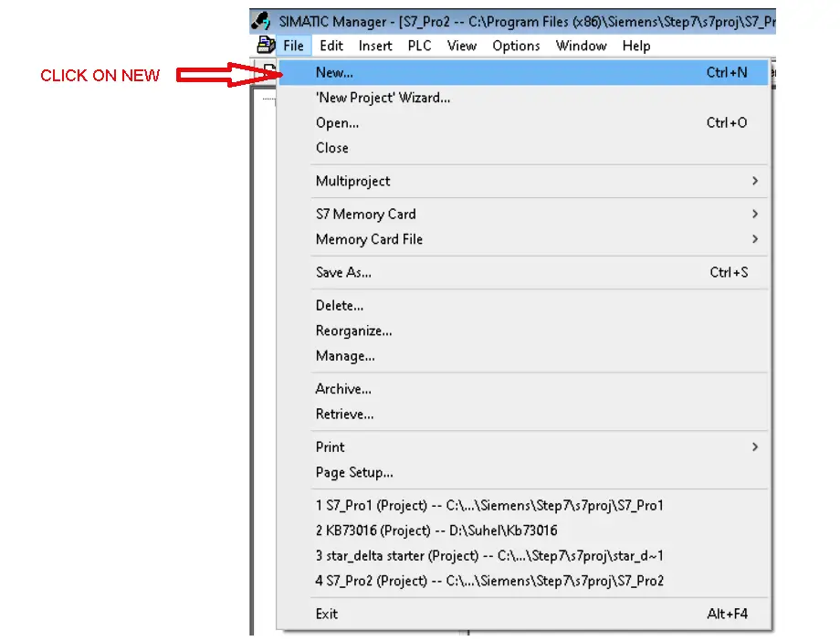Choose Archive... from the menu

523,389
